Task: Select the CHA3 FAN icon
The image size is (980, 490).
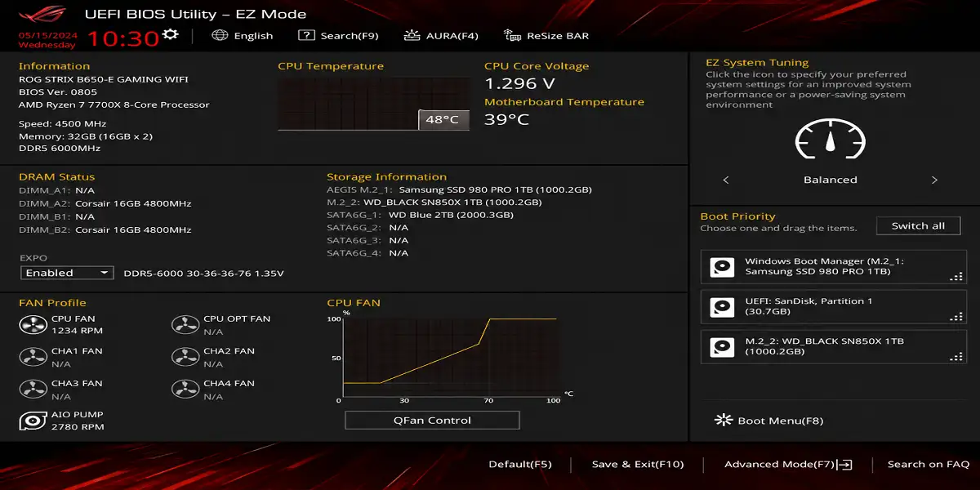Action: pyautogui.click(x=33, y=389)
